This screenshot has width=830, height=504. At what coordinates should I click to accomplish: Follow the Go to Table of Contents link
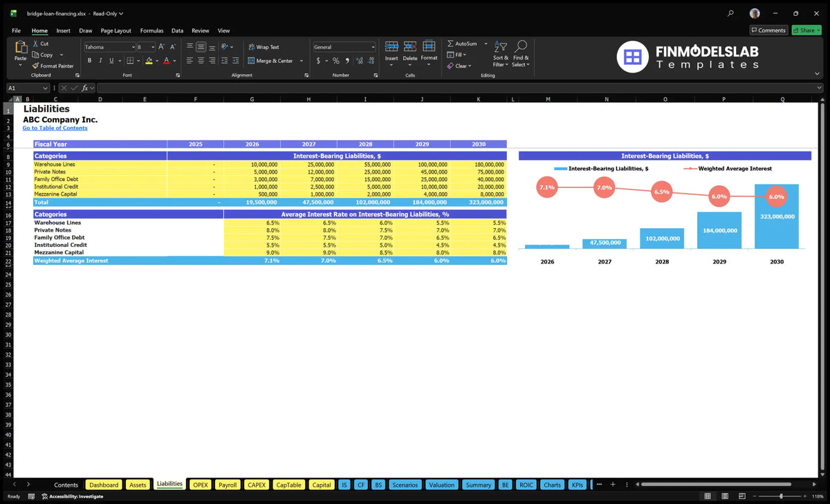tap(55, 128)
